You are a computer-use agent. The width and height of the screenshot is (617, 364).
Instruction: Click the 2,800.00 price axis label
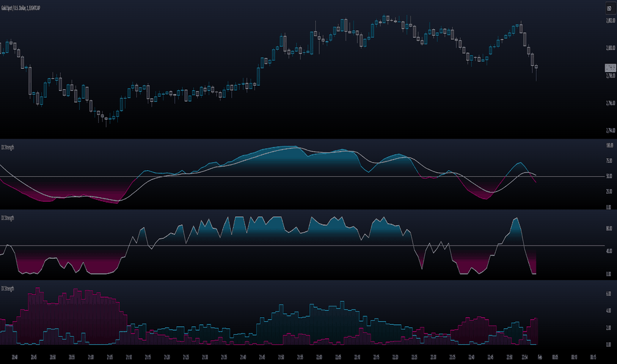coord(610,48)
